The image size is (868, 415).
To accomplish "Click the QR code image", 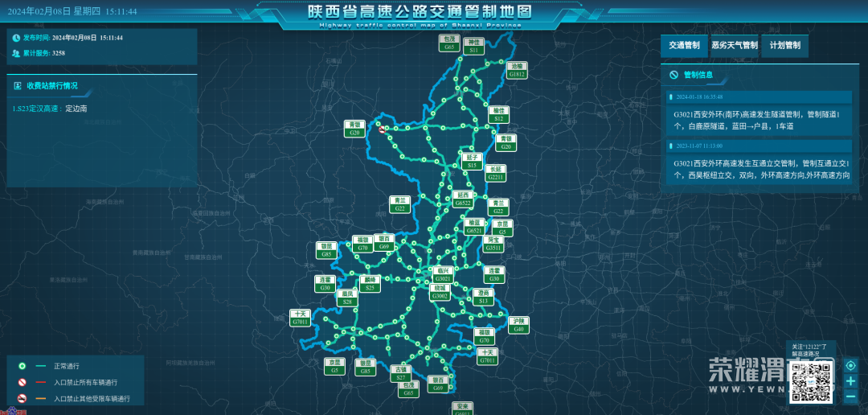I will point(812,380).
